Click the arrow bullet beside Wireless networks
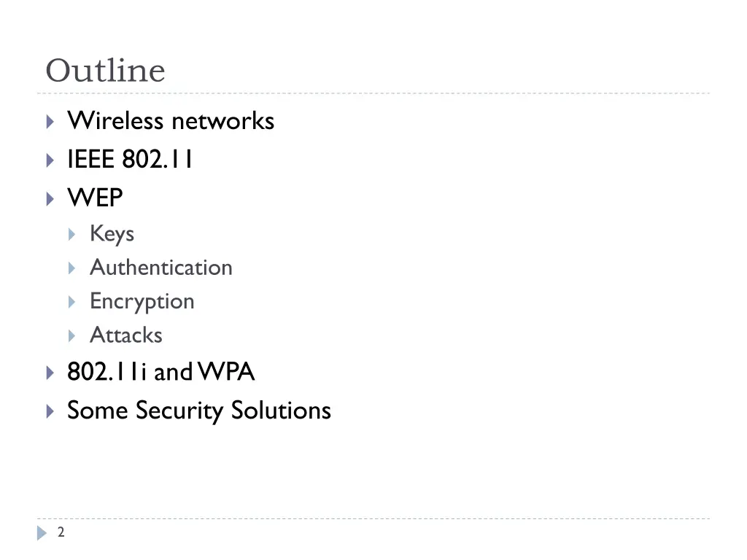747x560 pixels. click(50, 122)
